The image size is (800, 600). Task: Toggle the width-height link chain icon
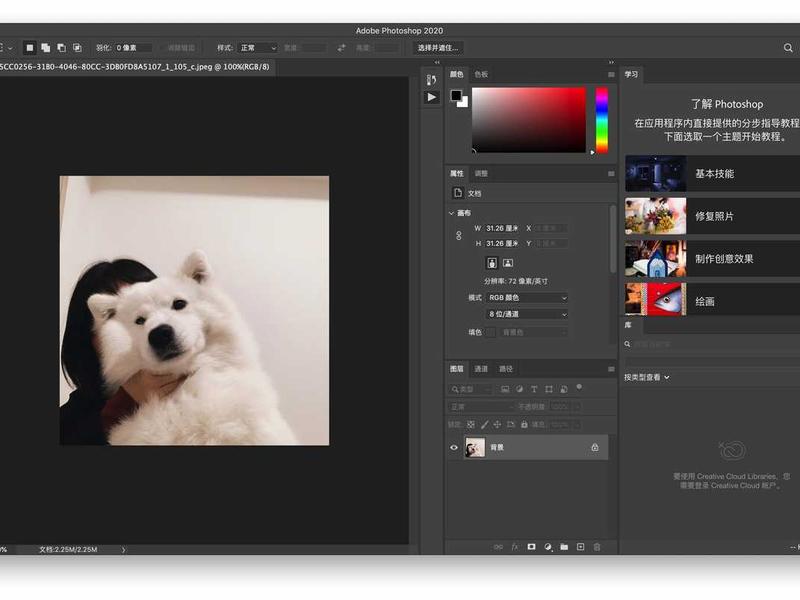pyautogui.click(x=459, y=236)
